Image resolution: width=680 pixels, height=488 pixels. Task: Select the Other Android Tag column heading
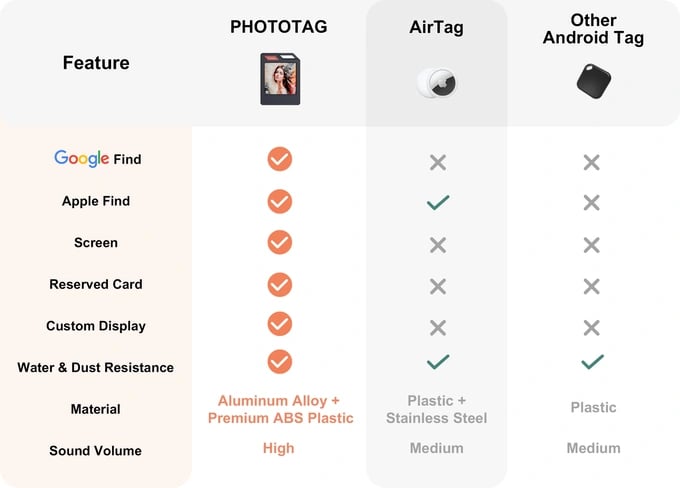(x=593, y=29)
